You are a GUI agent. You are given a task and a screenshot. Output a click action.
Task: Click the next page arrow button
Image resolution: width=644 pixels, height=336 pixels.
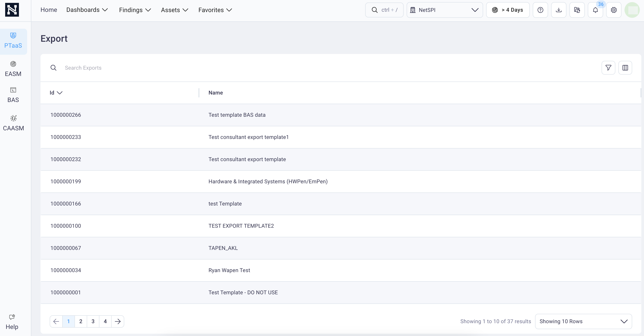[x=118, y=321]
